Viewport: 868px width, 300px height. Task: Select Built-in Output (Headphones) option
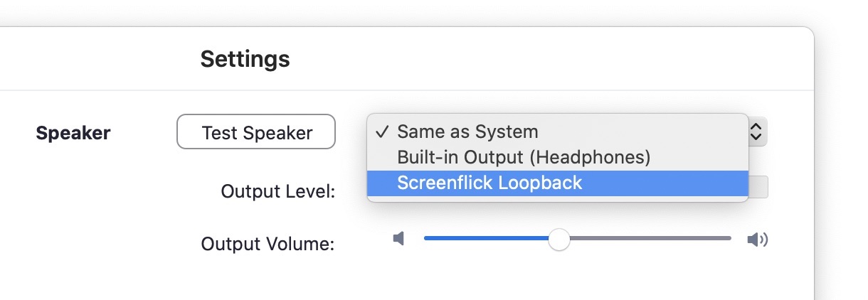524,157
